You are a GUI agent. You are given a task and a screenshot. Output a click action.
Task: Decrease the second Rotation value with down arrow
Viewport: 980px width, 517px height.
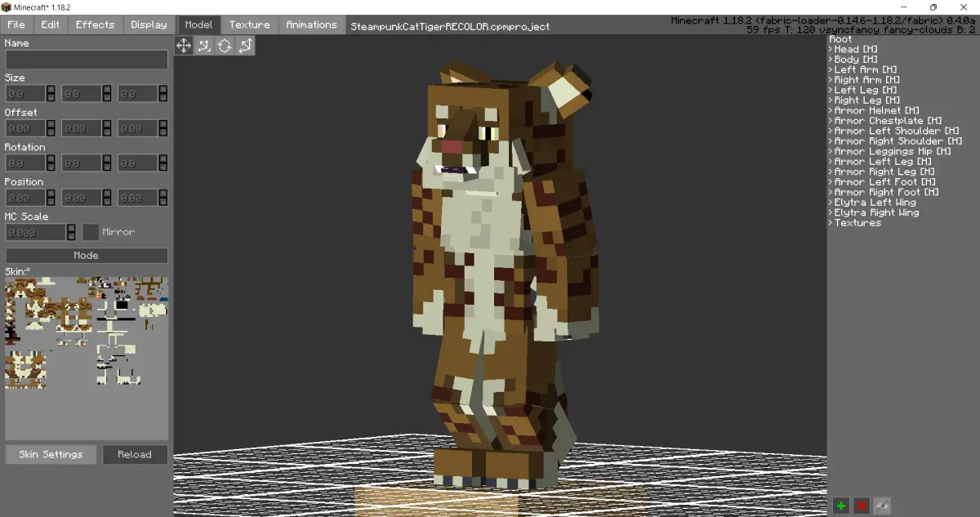[106, 167]
